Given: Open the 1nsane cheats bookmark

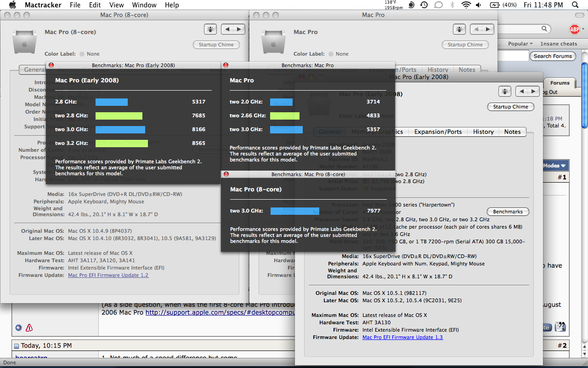Looking at the screenshot, I should coord(559,44).
